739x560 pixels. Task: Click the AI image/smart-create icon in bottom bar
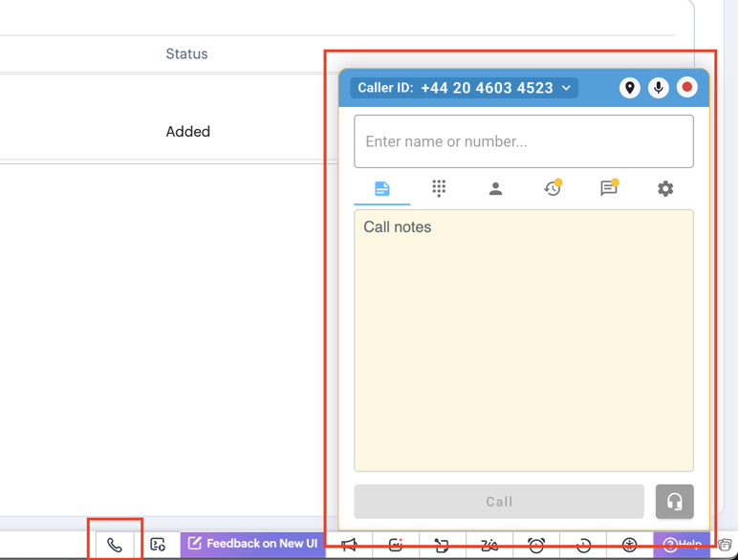396,545
